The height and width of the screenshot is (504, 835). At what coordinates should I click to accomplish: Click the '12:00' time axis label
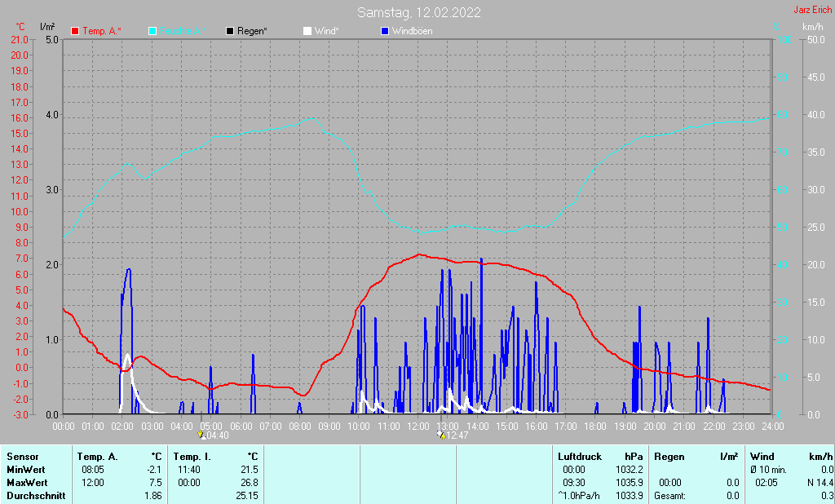(x=418, y=427)
